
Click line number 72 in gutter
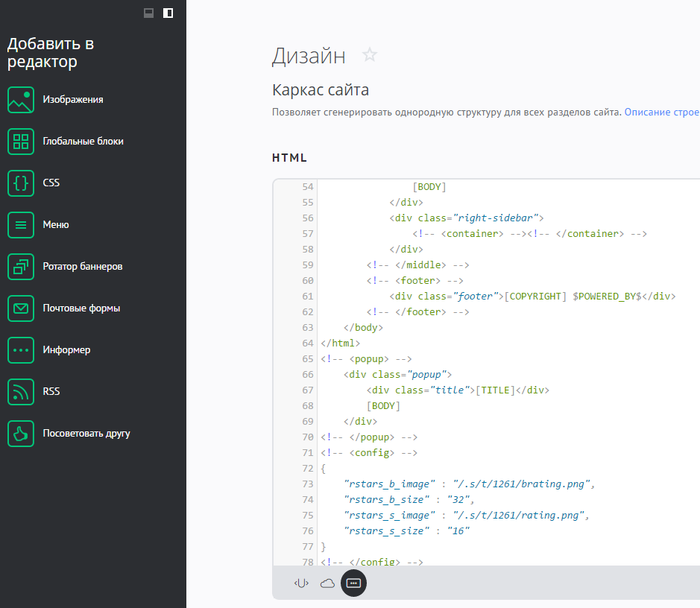point(308,469)
